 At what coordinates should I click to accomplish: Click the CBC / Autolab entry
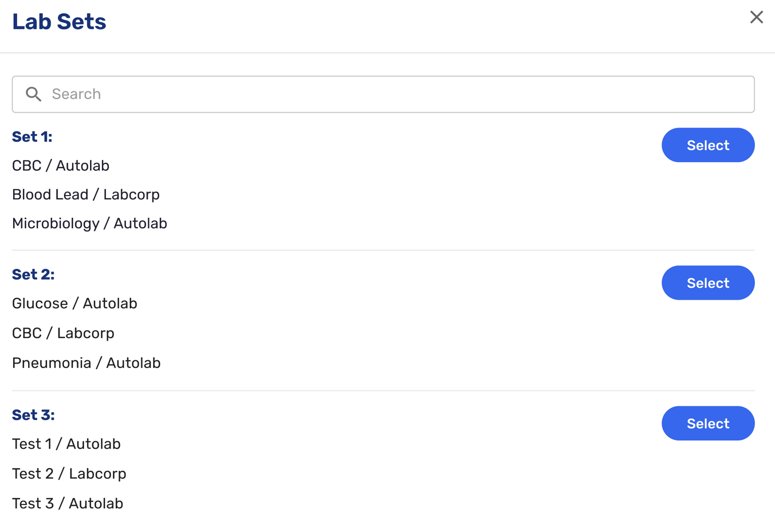60,166
